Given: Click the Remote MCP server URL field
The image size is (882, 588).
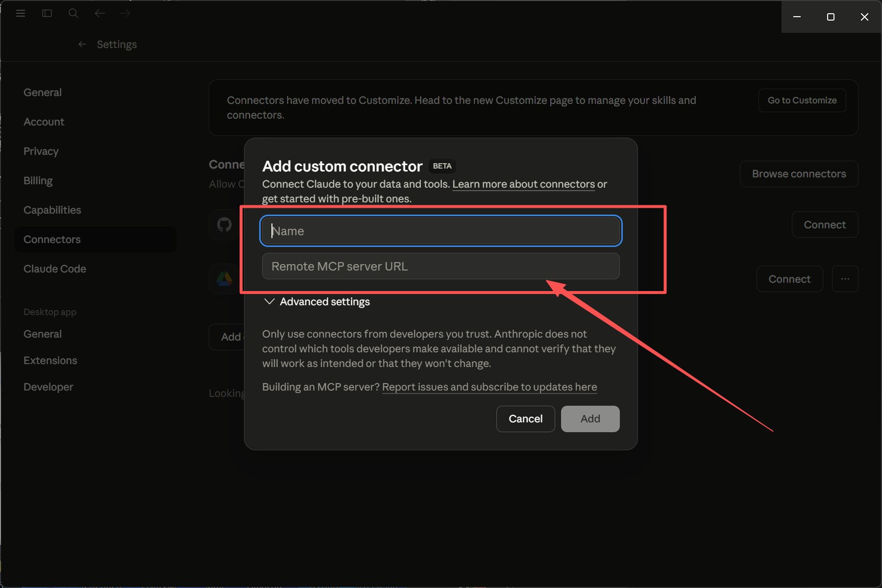Looking at the screenshot, I should pos(441,266).
